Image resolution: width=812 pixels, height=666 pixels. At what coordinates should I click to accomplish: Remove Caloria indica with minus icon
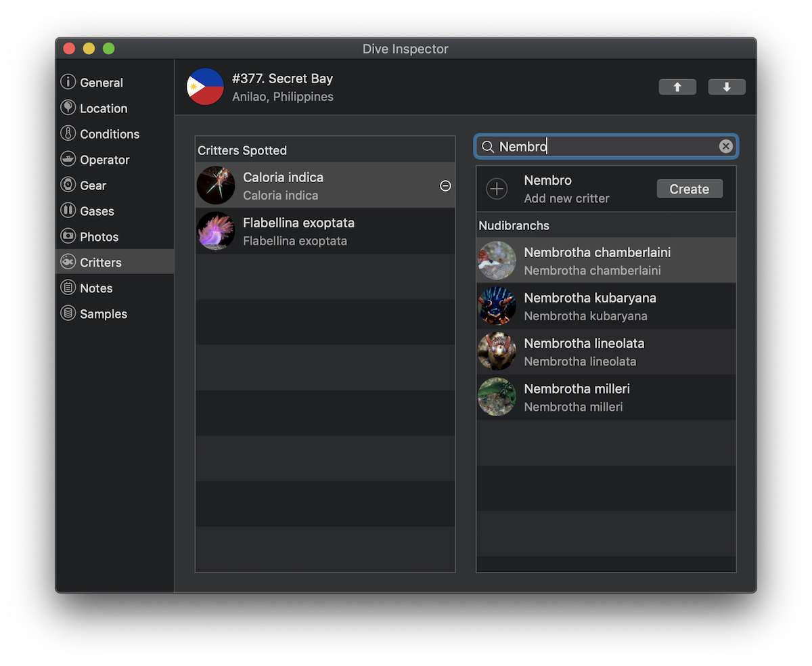click(x=445, y=185)
